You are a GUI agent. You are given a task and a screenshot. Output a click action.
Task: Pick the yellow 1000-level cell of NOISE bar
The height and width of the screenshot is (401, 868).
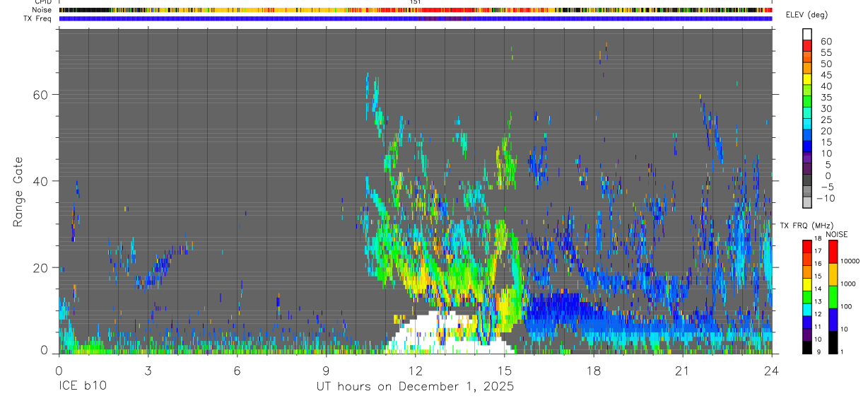[832, 274]
